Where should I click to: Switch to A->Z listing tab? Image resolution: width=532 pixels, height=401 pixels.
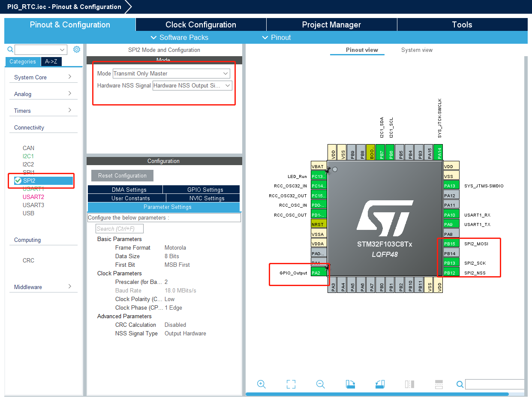51,62
